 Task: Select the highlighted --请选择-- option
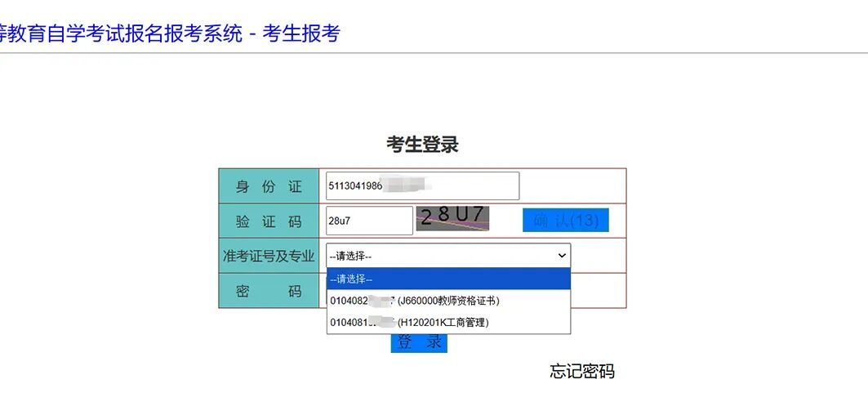point(448,279)
